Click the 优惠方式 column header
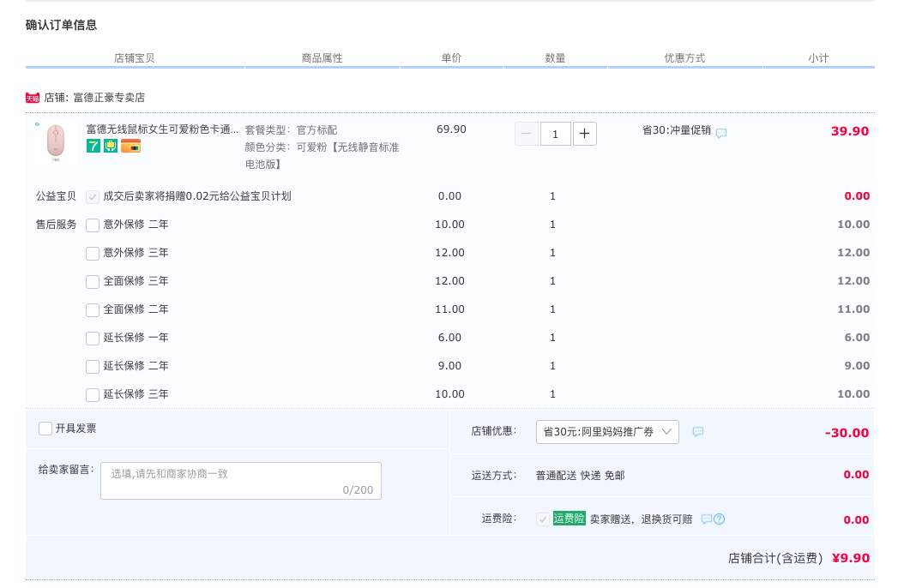 click(x=684, y=58)
